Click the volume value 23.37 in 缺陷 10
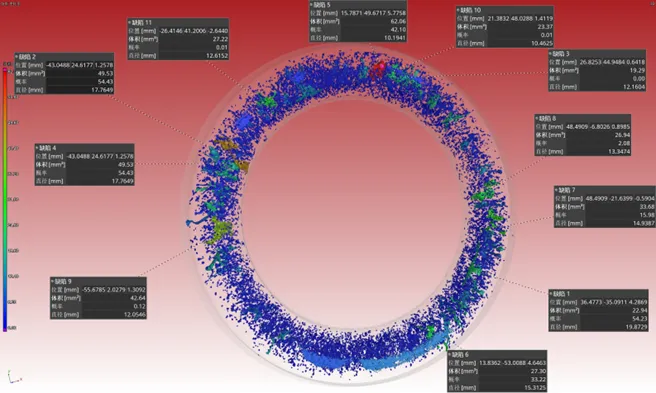Screen dimensions: 656x393 pyautogui.click(x=545, y=26)
